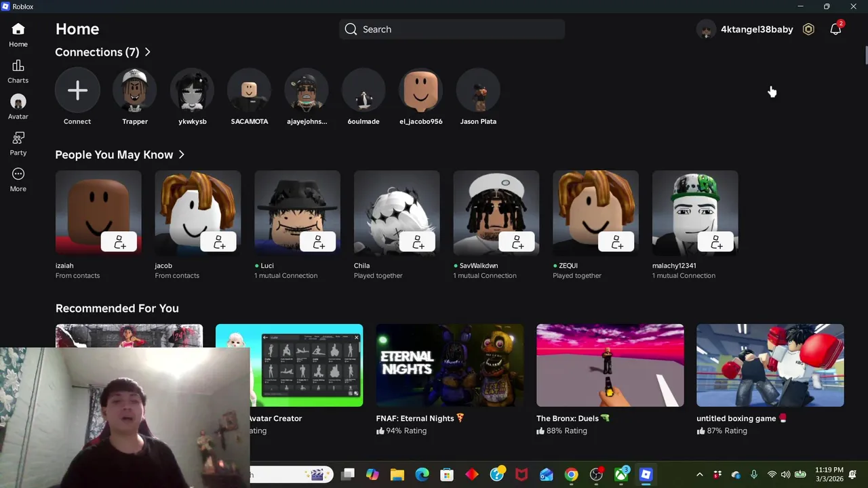868x488 pixels.
Task: Open the Xbox app from the taskbar
Action: [x=621, y=474]
